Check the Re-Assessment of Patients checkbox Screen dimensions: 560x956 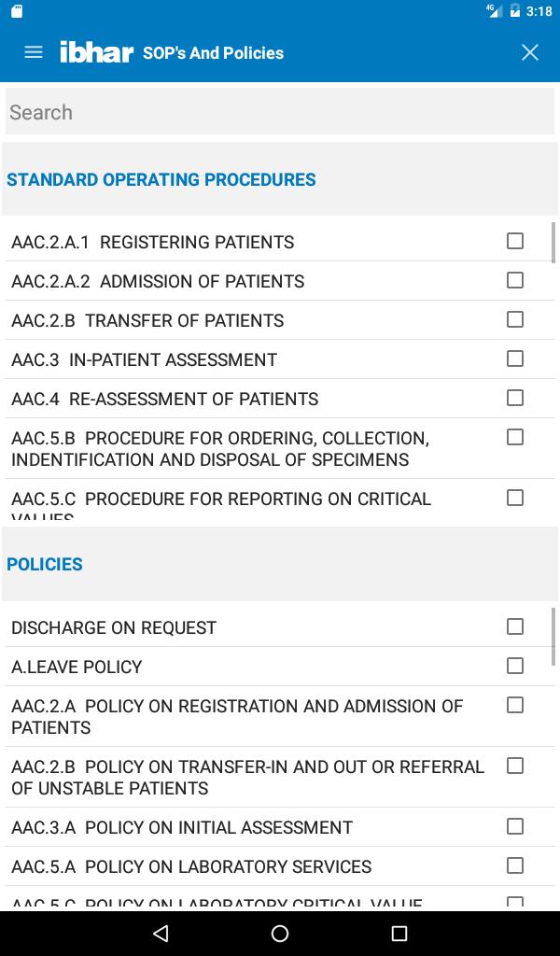[x=515, y=398]
